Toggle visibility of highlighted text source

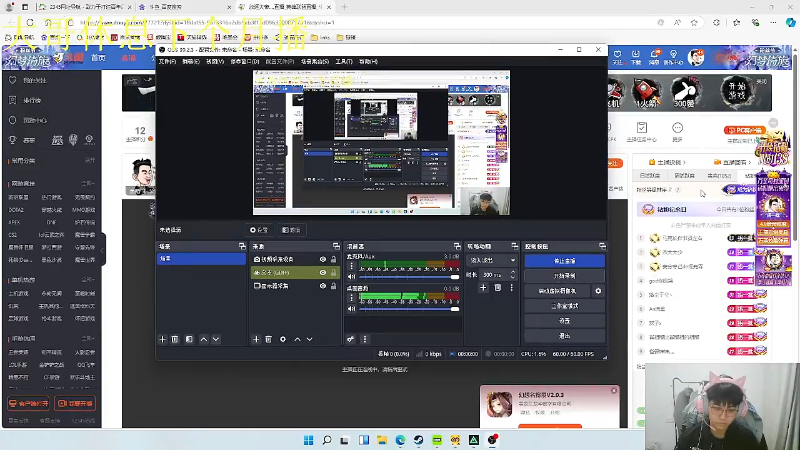[322, 272]
